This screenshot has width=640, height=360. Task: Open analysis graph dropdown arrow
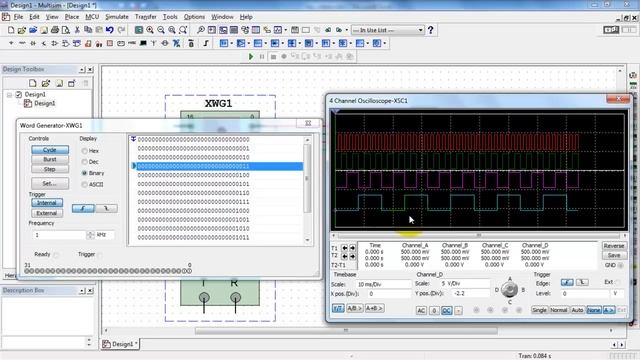(285, 30)
